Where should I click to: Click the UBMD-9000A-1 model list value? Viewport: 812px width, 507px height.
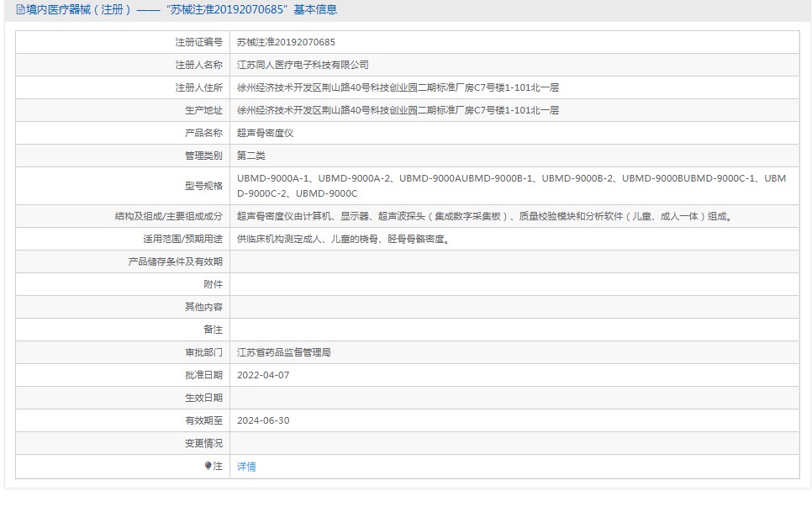tap(511, 186)
